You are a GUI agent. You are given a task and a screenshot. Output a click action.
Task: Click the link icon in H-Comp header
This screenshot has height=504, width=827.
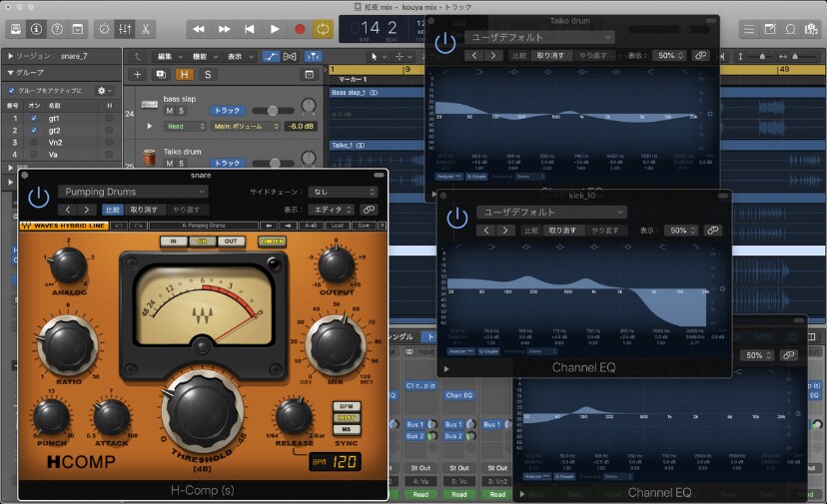click(x=369, y=210)
